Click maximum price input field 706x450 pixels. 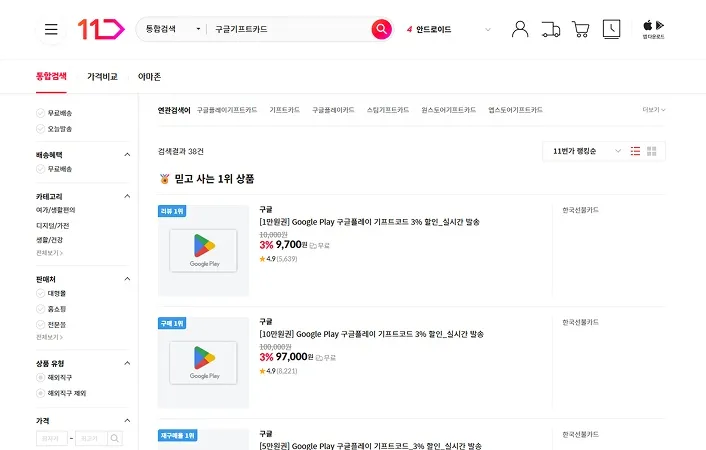tap(91, 438)
